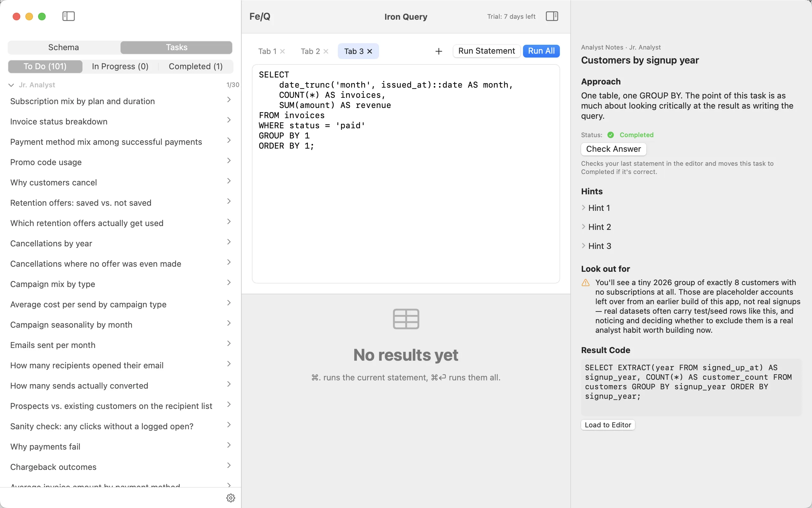Click the green Completed status checkmark
Image resolution: width=812 pixels, height=508 pixels.
tap(611, 135)
